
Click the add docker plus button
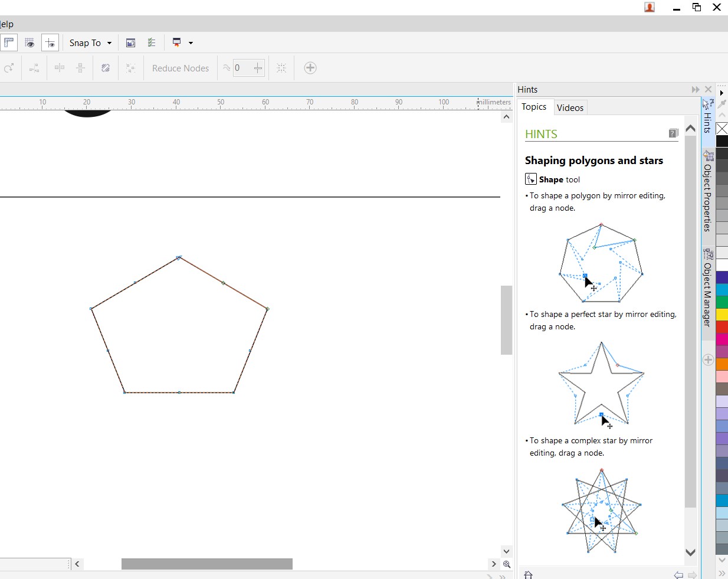click(708, 360)
